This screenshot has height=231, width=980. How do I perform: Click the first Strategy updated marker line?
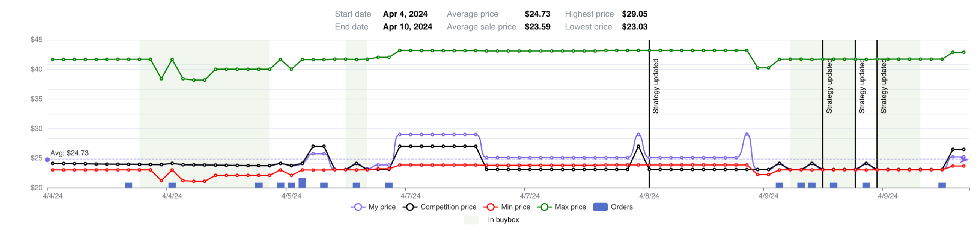pyautogui.click(x=649, y=114)
